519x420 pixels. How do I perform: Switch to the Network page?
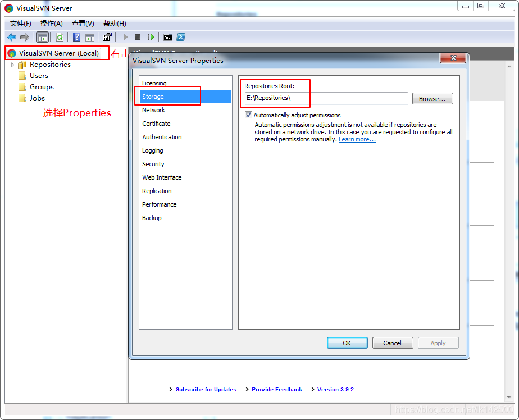click(x=185, y=110)
